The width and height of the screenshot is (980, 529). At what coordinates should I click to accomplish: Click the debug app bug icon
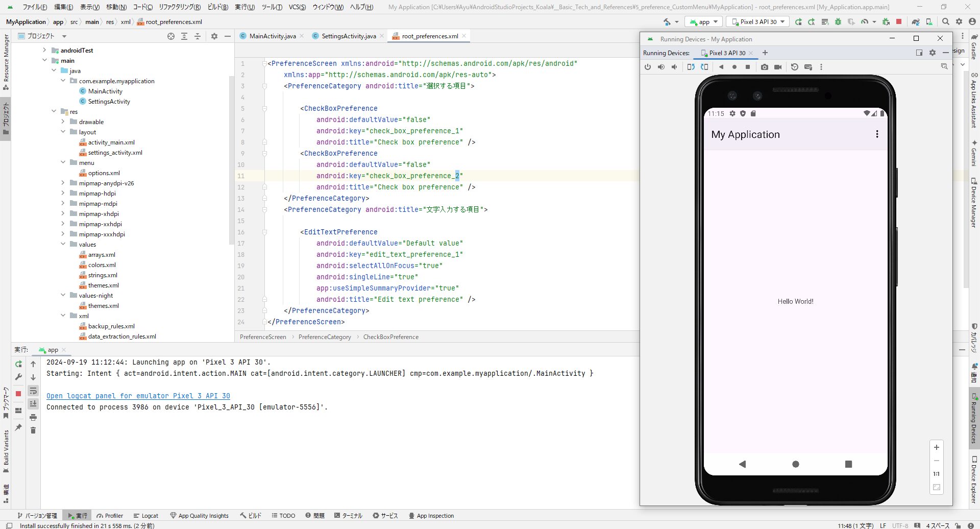tap(838, 22)
